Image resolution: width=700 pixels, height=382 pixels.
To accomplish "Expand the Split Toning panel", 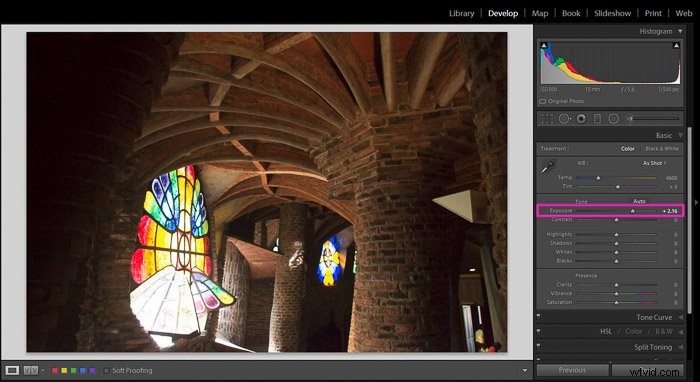I will tap(680, 347).
